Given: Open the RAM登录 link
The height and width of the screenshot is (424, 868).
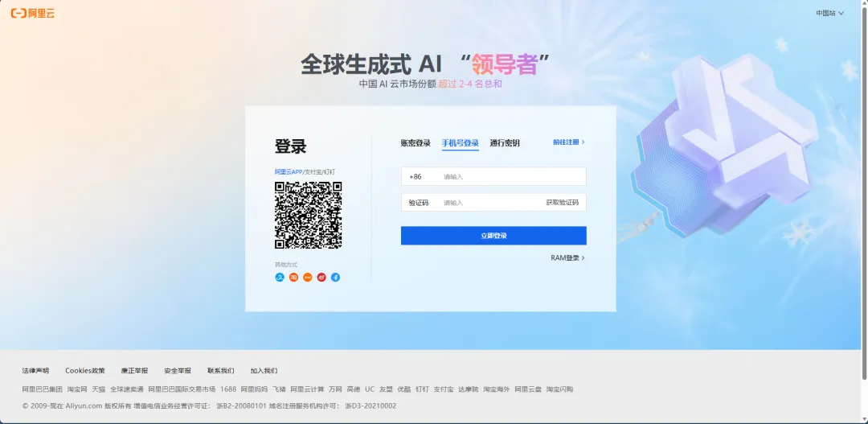Looking at the screenshot, I should (x=567, y=258).
